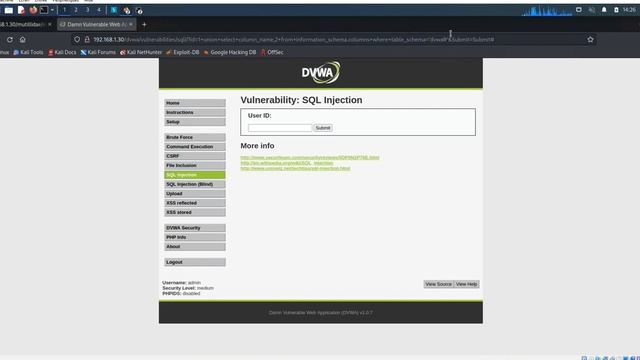Image resolution: width=640 pixels, height=360 pixels.
Task: Click the CPU graph monitor in panel
Action: tap(547, 11)
